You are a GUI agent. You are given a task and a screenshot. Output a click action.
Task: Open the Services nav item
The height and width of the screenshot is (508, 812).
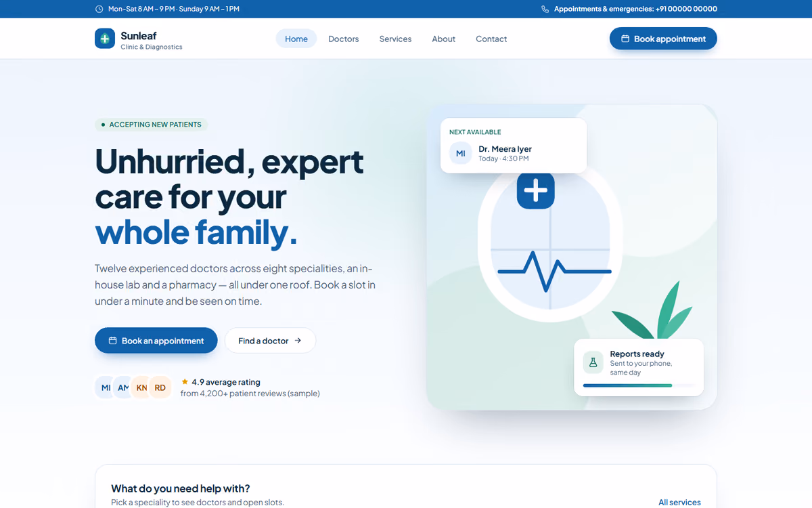coord(396,39)
